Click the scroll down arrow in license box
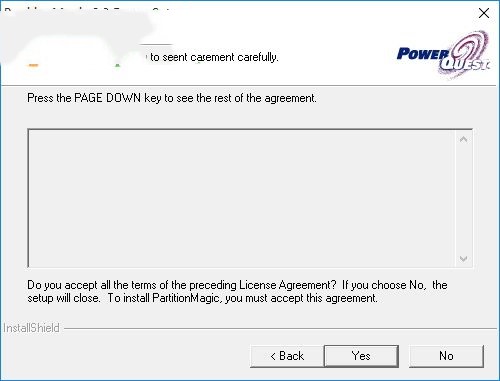This screenshot has width=500, height=381. click(x=463, y=259)
